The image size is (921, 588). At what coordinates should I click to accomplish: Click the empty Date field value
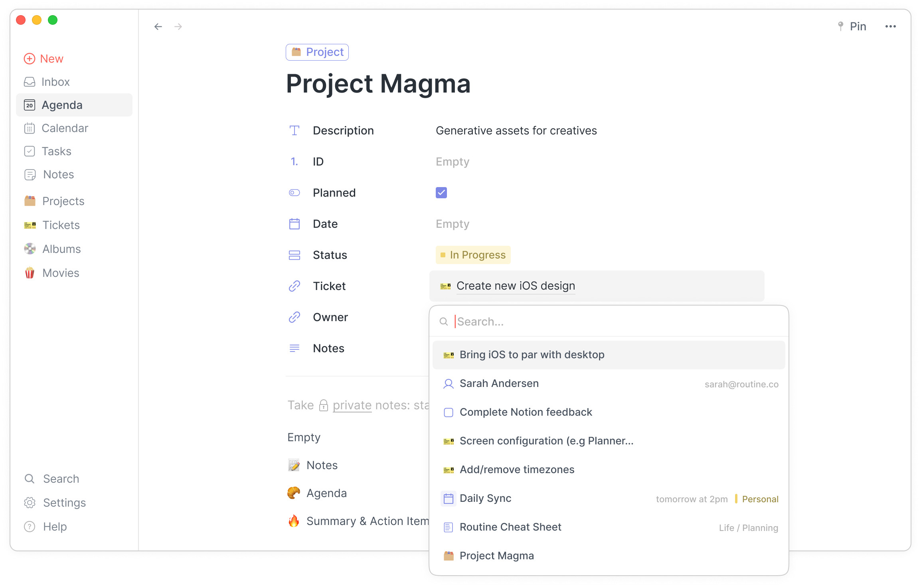tap(453, 224)
